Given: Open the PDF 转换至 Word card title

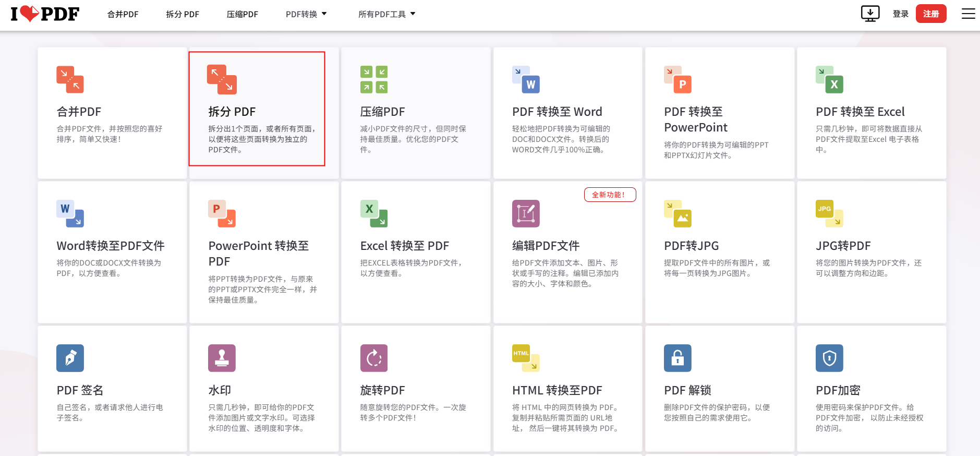Looking at the screenshot, I should pos(557,112).
